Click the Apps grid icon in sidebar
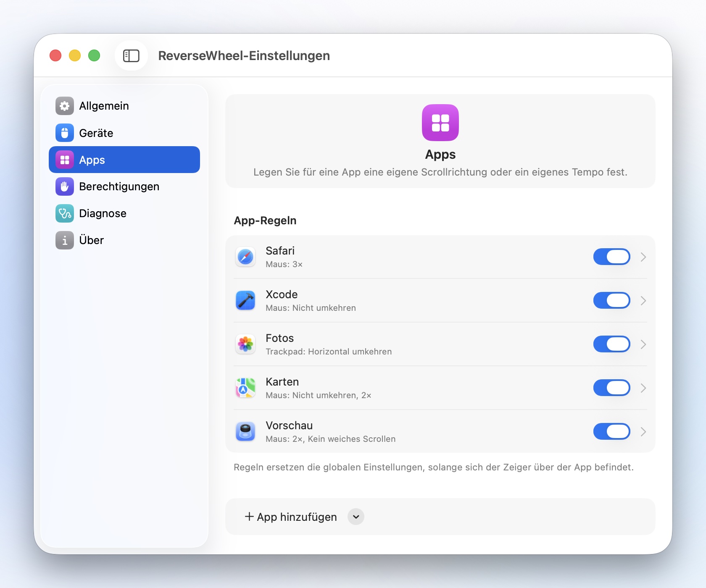The height and width of the screenshot is (588, 706). click(65, 160)
